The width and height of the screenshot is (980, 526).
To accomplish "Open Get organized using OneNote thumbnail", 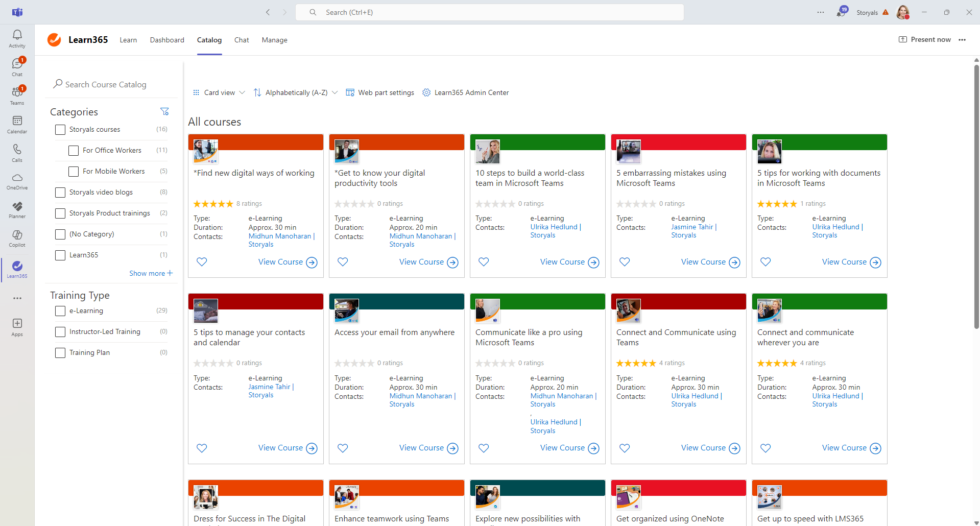I will 629,497.
